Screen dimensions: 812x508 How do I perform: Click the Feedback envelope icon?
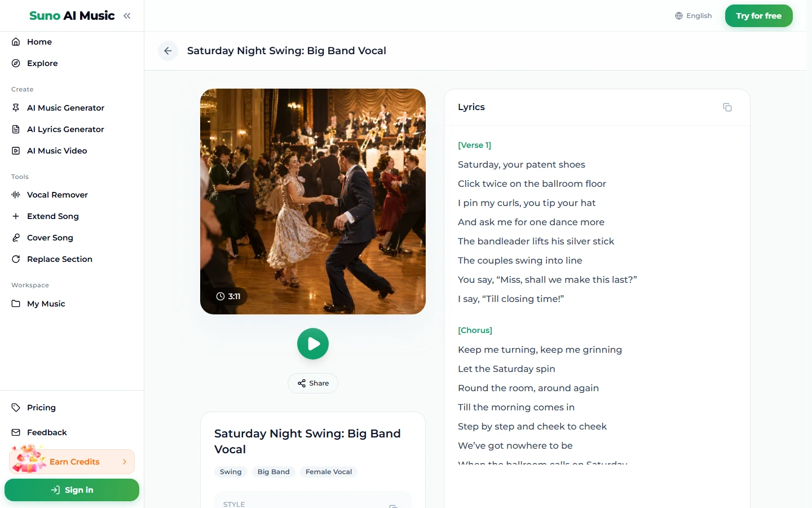[16, 432]
